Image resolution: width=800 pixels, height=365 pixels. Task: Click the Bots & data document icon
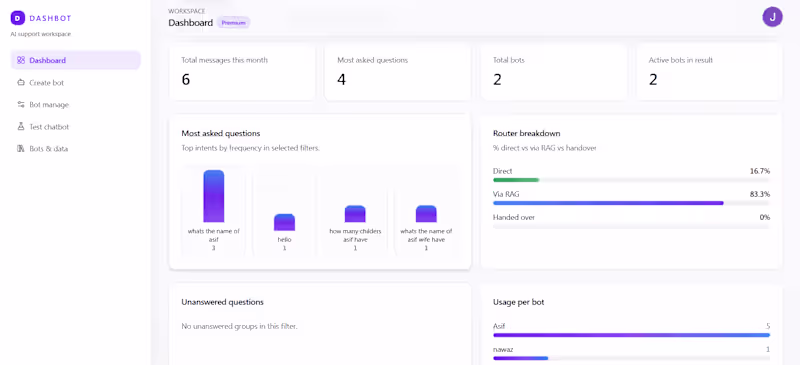[x=21, y=149]
